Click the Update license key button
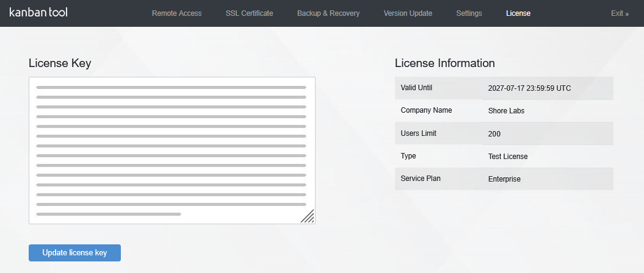 (x=74, y=252)
